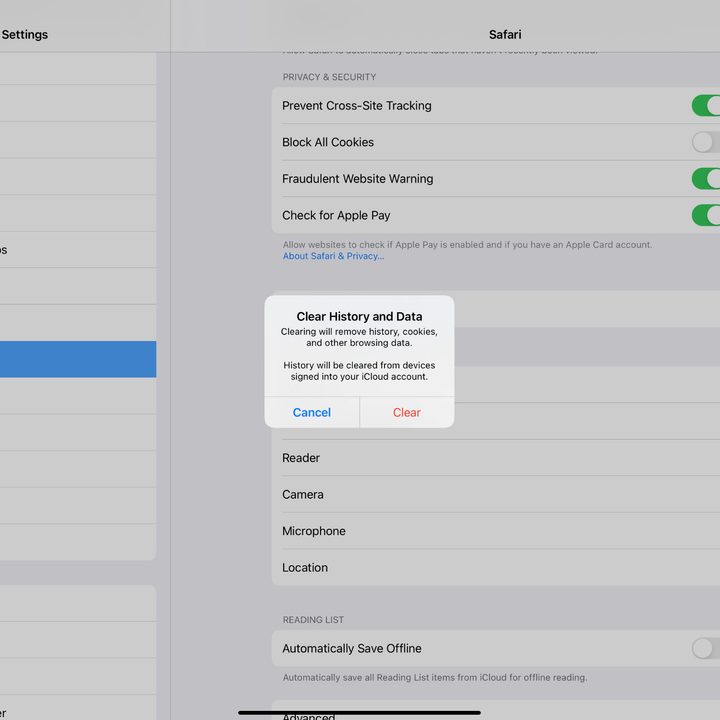
Task: Click the PRIVACY & SECURITY section header
Action: pos(329,77)
